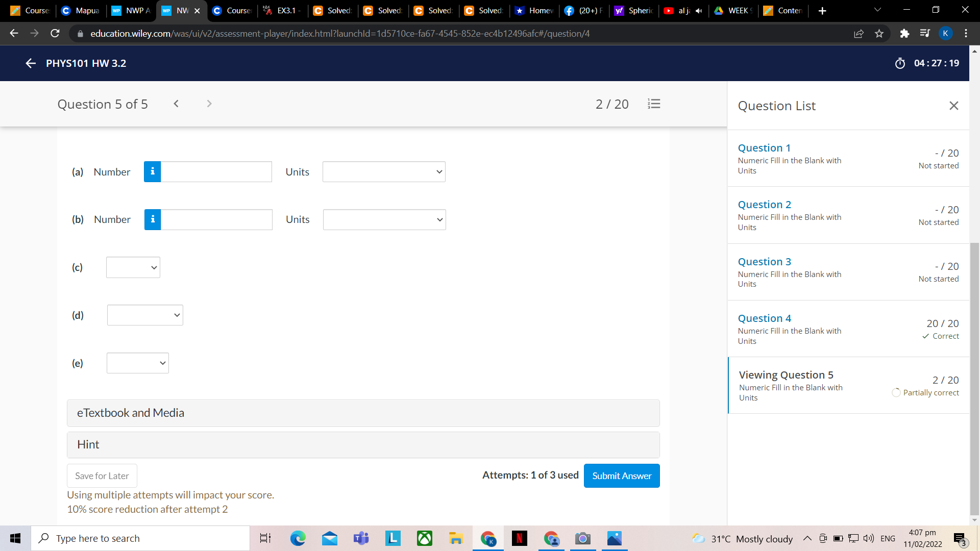The width and height of the screenshot is (980, 551).
Task: Go to previous question chevron
Action: click(x=176, y=104)
